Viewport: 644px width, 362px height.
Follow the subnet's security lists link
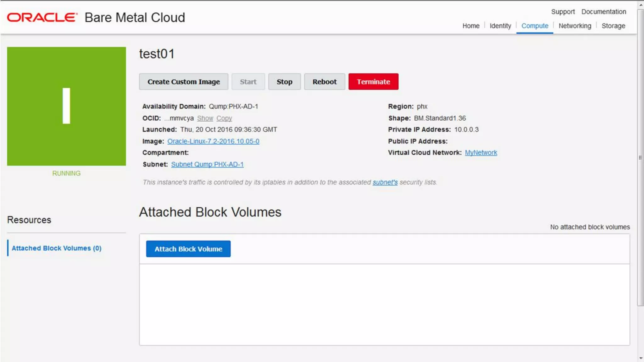385,182
